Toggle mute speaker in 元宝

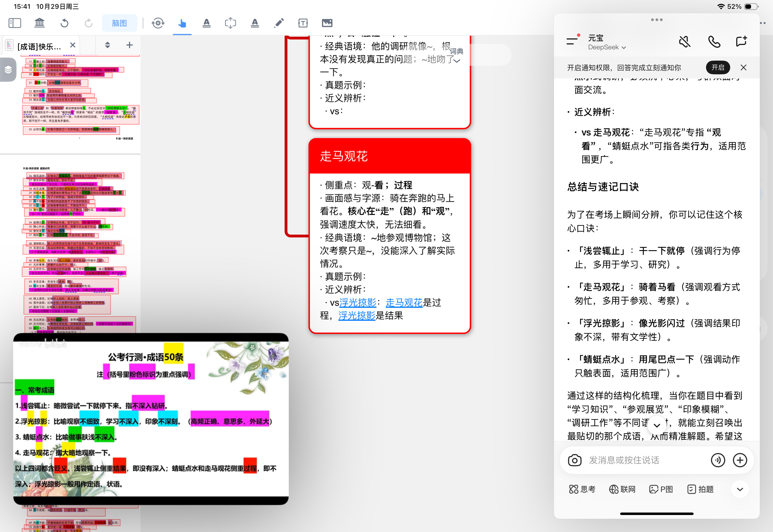tap(685, 42)
